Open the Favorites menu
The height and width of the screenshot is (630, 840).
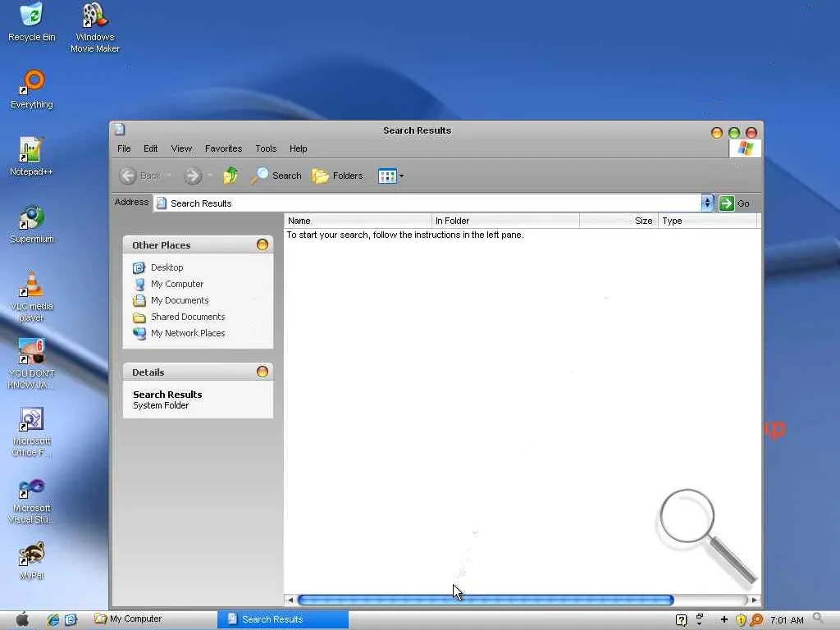223,148
